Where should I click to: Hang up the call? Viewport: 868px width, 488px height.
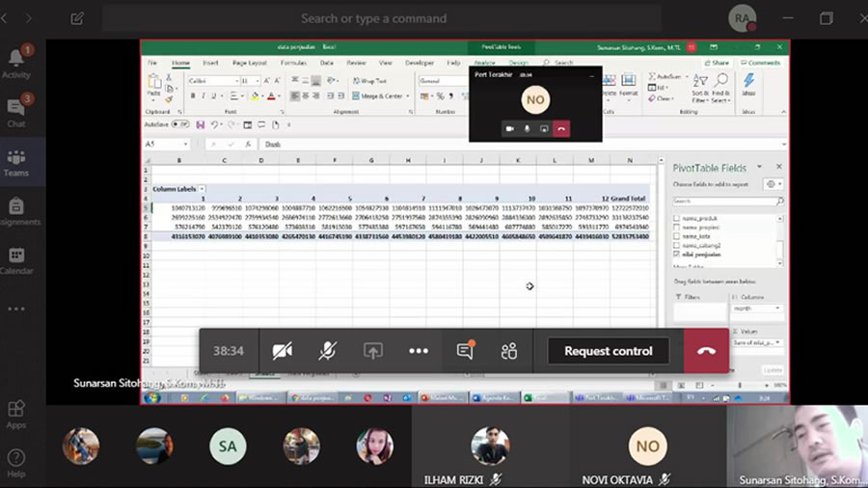[x=706, y=351]
